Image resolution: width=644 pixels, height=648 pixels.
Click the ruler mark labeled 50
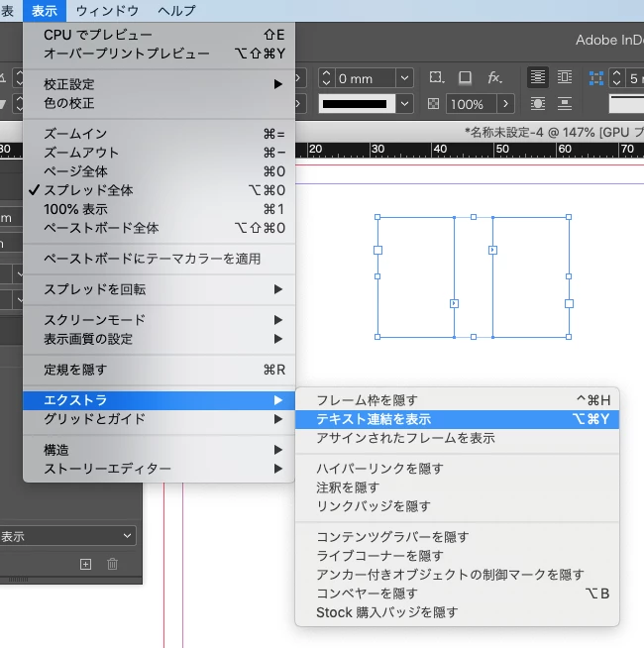tap(501, 149)
